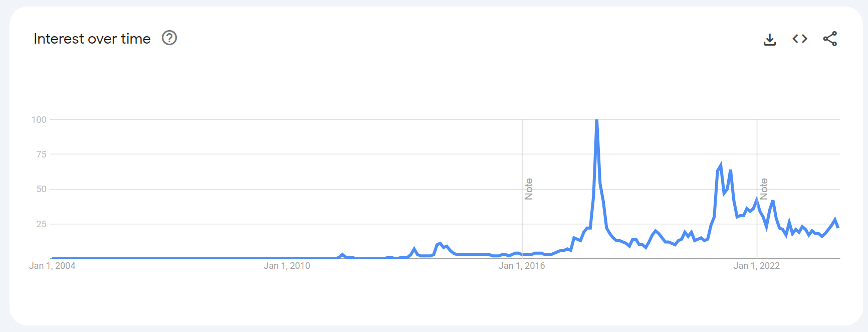868x332 pixels.
Task: Click the Jan 1, 2010 axis label
Action: tap(287, 266)
